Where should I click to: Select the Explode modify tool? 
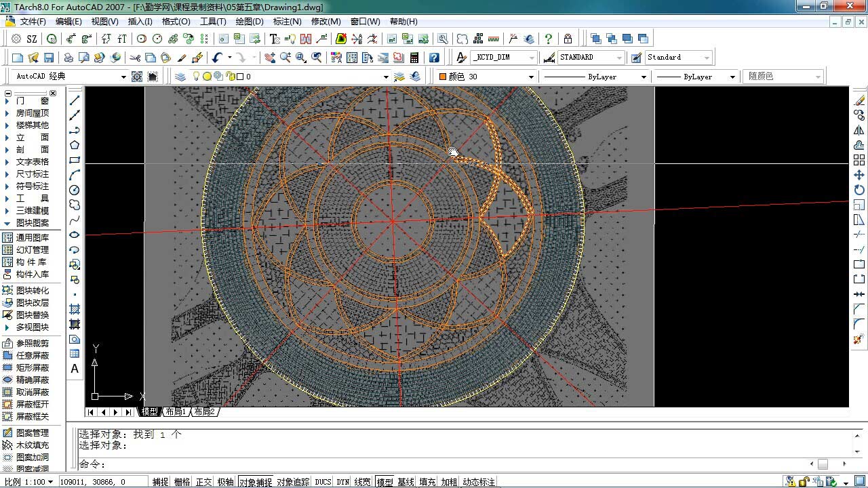tap(859, 339)
